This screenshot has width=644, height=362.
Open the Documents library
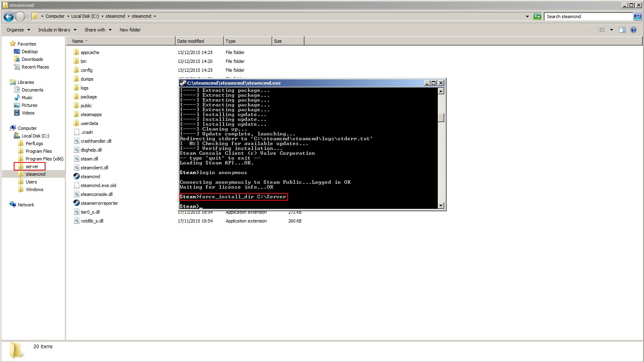(32, 90)
